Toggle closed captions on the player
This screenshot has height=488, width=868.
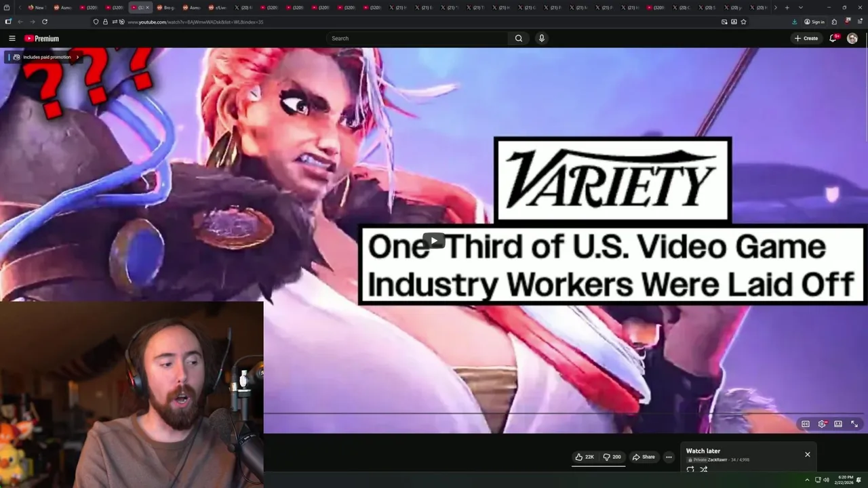pos(806,424)
